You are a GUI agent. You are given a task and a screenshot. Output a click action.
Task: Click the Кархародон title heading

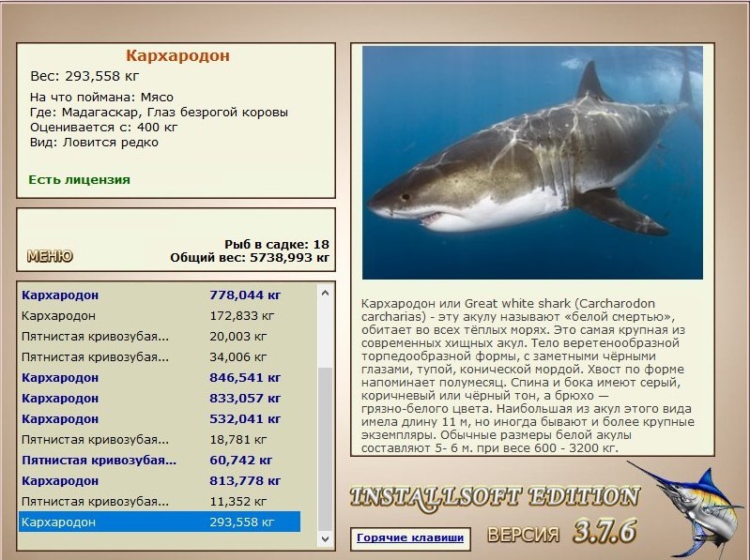tap(178, 55)
